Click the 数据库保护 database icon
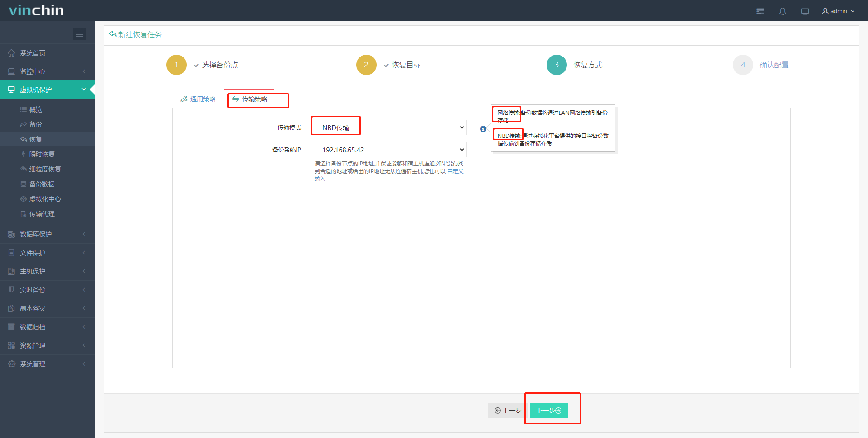Image resolution: width=868 pixels, height=438 pixels. coord(11,234)
